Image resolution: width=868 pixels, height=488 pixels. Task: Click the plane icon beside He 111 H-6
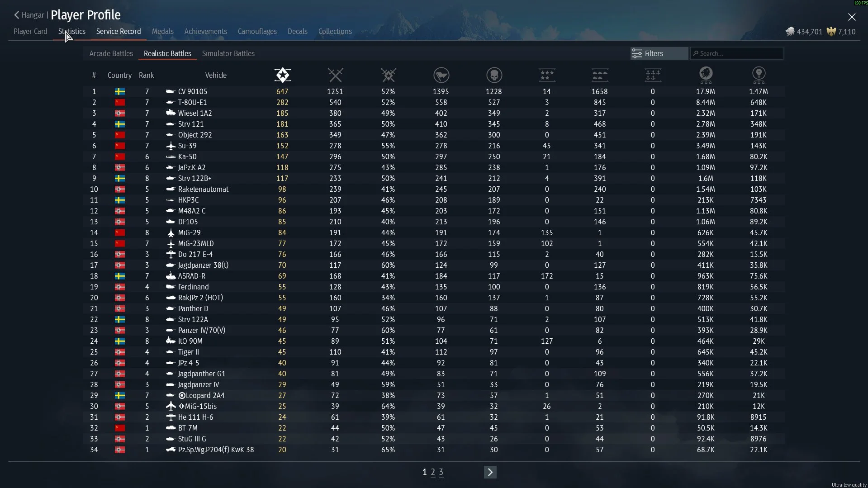[x=171, y=417]
